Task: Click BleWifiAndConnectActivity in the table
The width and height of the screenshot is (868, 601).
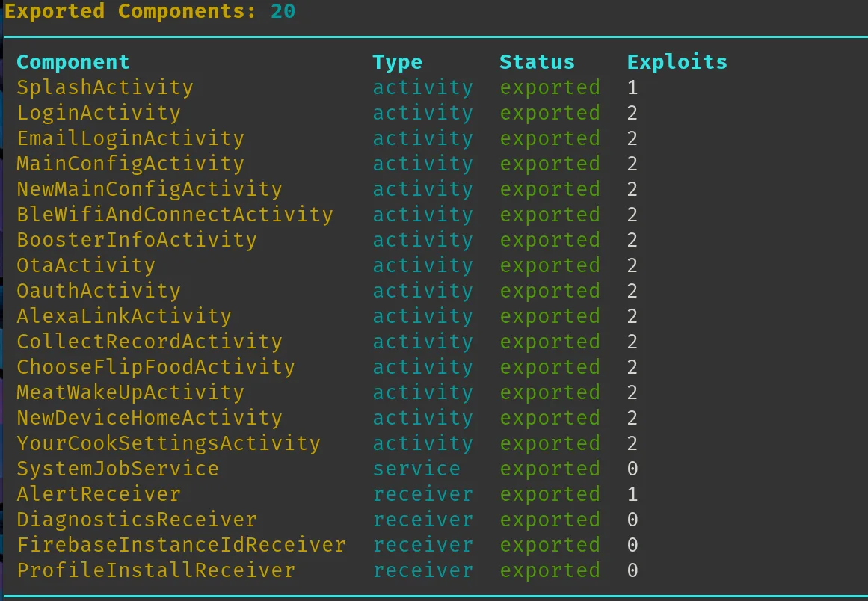Action: [175, 215]
